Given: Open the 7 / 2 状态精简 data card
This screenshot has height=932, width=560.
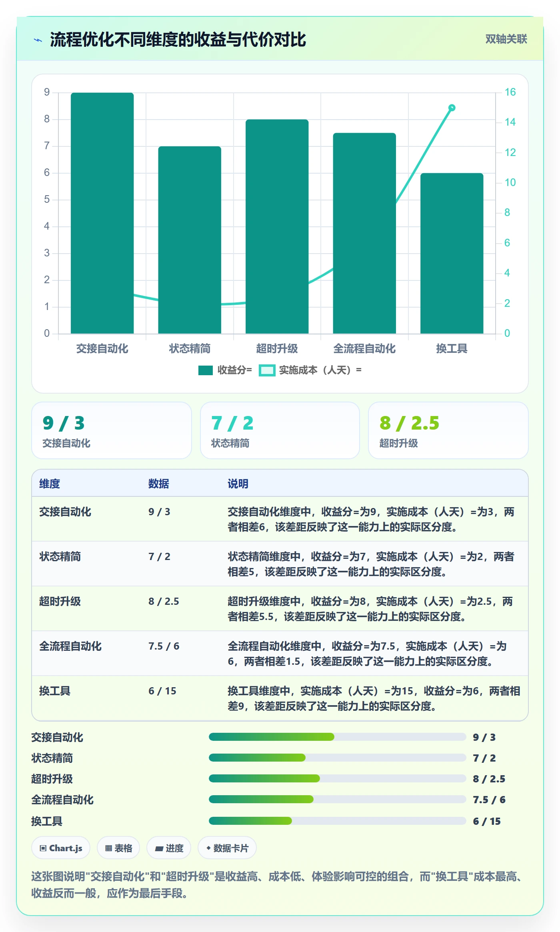Looking at the screenshot, I should (280, 430).
